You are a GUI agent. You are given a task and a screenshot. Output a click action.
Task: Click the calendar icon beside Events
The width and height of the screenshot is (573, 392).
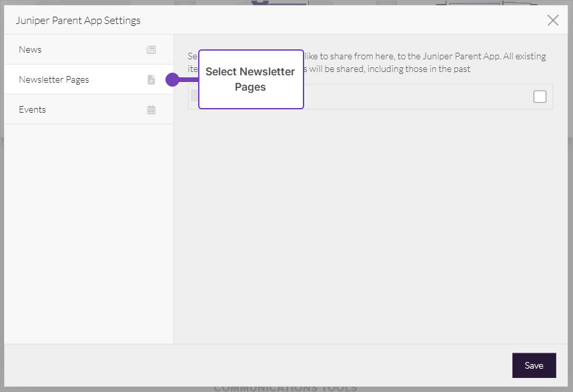(x=151, y=110)
